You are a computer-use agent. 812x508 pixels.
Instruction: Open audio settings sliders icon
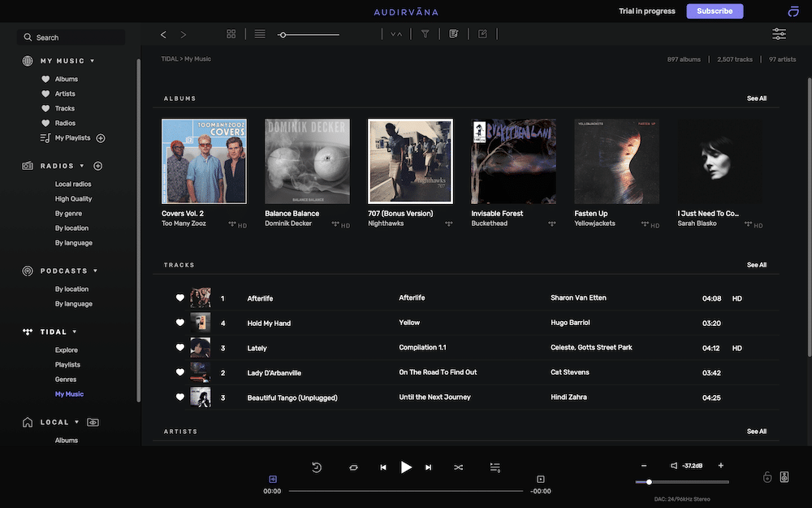pos(779,33)
